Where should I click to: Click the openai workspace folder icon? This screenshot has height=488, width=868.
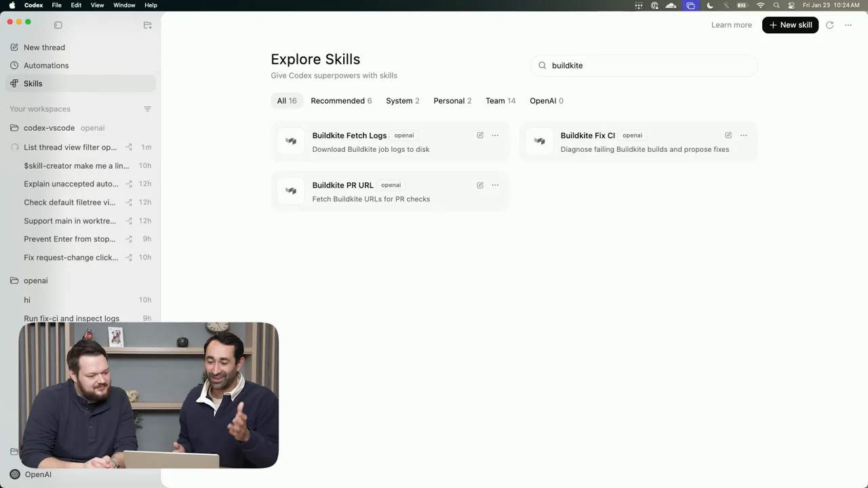14,281
